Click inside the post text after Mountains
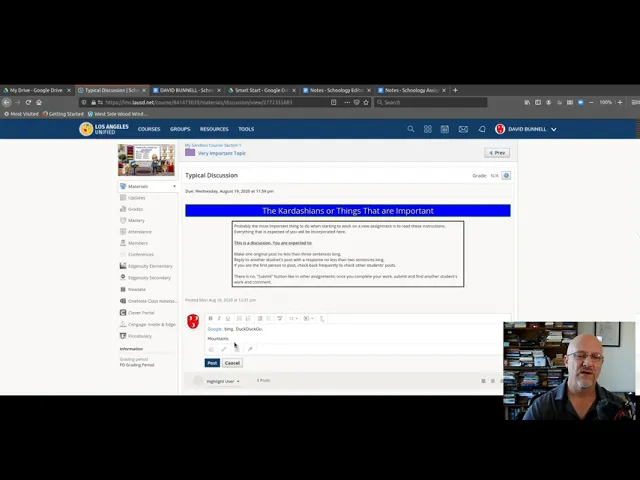The height and width of the screenshot is (480, 640). [230, 339]
